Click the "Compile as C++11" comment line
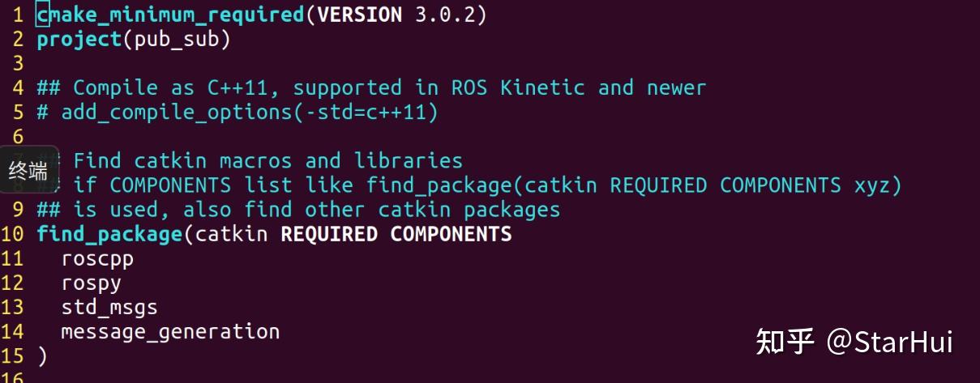The height and width of the screenshot is (383, 980). click(x=371, y=87)
